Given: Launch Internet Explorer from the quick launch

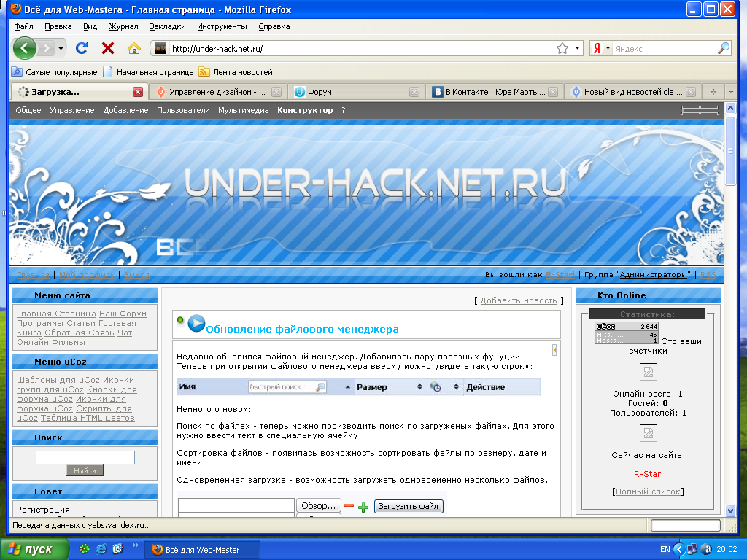Looking at the screenshot, I should pyautogui.click(x=101, y=549).
